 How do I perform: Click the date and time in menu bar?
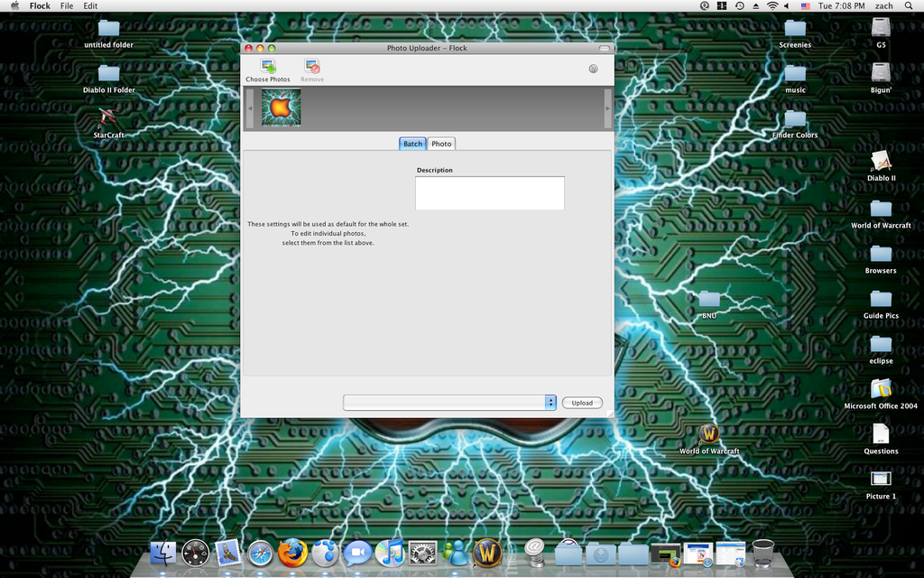[x=842, y=6]
